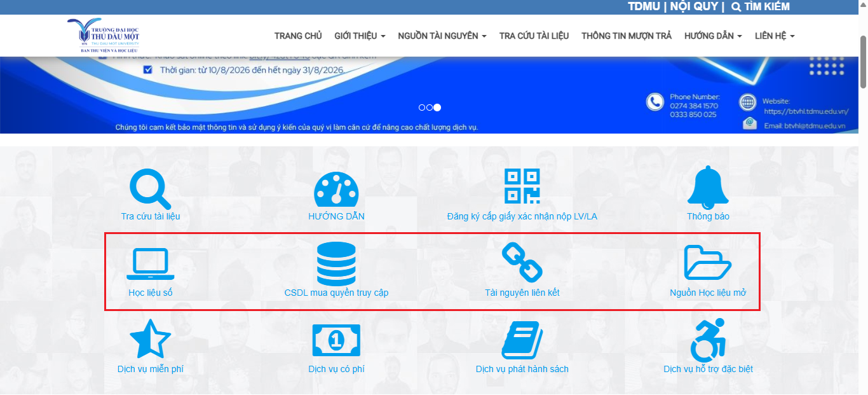Switch to the second carousel slide dot

(x=430, y=107)
